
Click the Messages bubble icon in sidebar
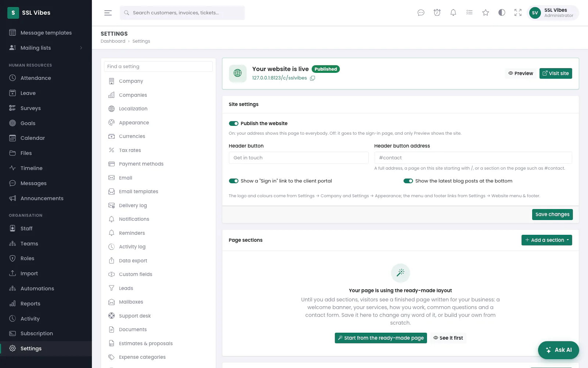click(12, 183)
